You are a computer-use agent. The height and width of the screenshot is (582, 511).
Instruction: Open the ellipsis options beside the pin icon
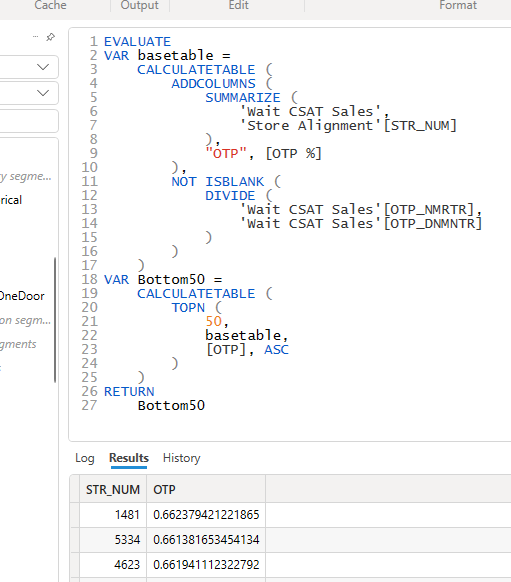(x=35, y=36)
